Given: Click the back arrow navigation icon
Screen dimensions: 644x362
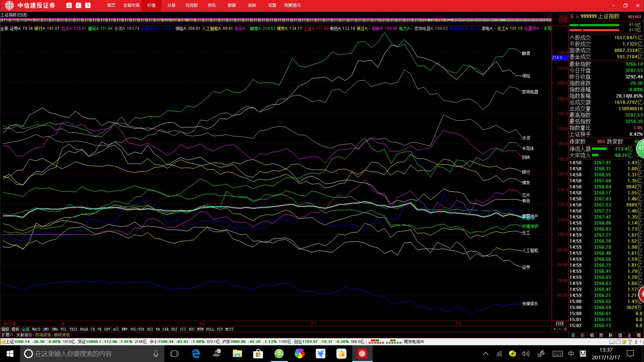Looking at the screenshot, I should click(78, 5).
